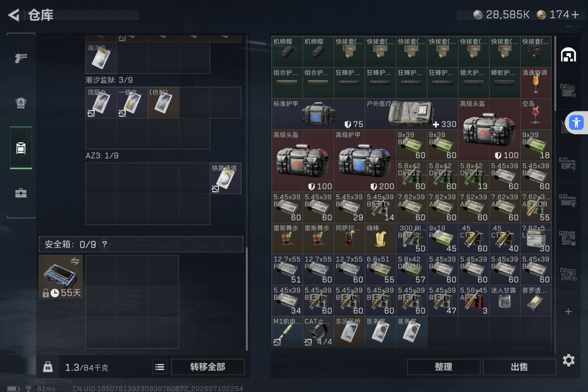Viewport: 588px width, 392px height.
Task: Select the 户外医疗箱 showing 330
Action: (x=412, y=114)
